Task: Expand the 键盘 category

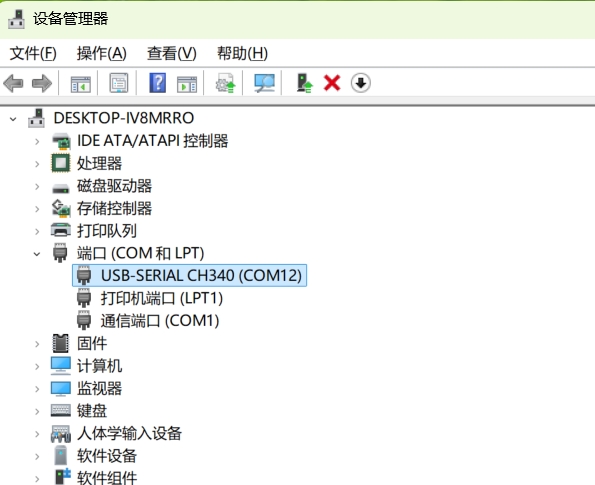Action: tap(37, 411)
